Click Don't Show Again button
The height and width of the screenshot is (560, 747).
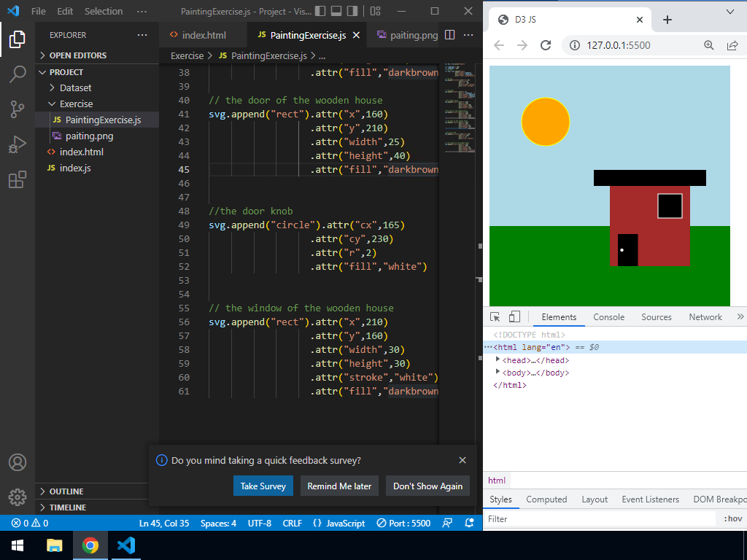click(427, 486)
